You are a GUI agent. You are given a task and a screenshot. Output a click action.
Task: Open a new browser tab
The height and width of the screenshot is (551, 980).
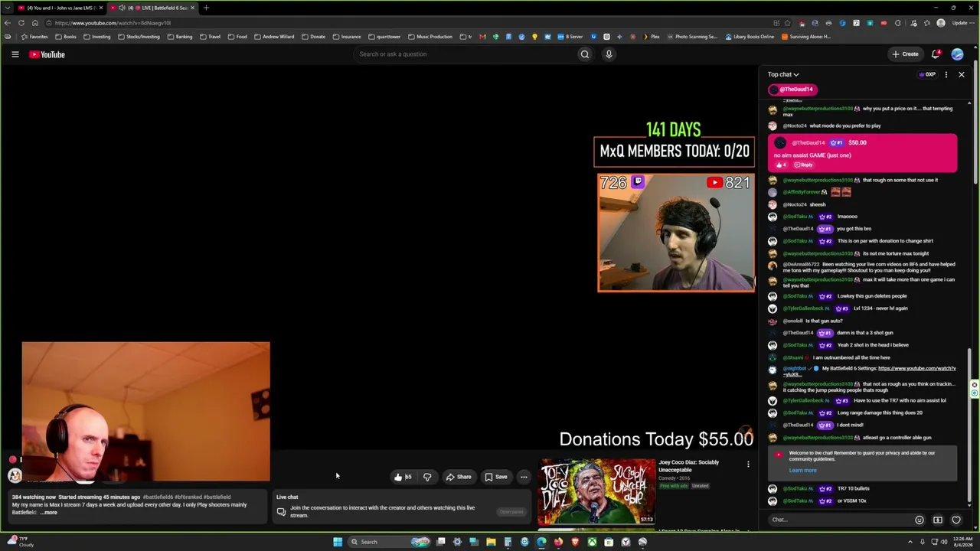(206, 8)
